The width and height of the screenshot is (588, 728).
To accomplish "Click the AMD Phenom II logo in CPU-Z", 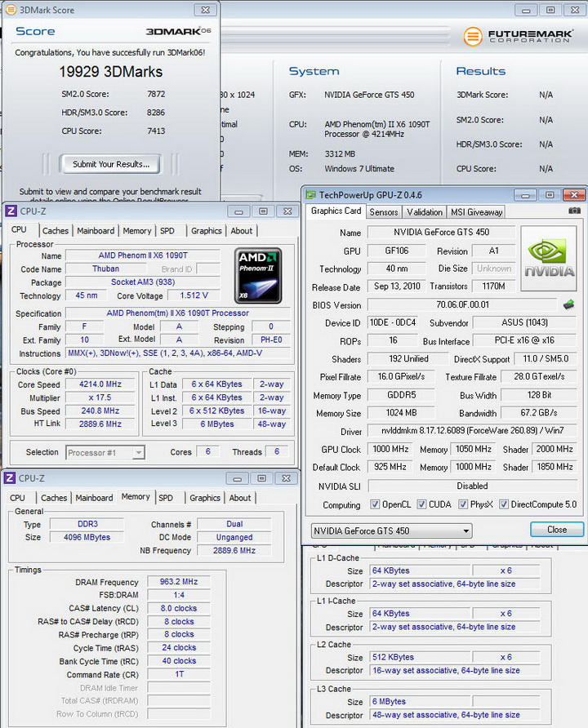I will (x=258, y=276).
